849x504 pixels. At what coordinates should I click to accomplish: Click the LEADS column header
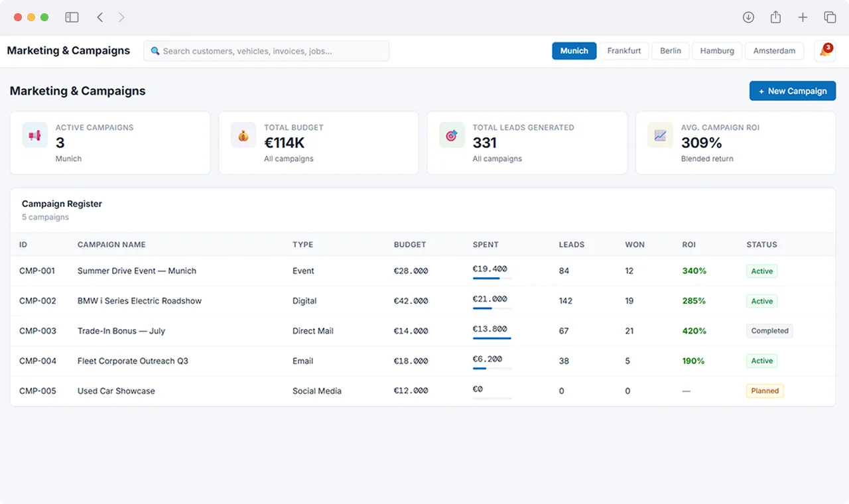572,245
